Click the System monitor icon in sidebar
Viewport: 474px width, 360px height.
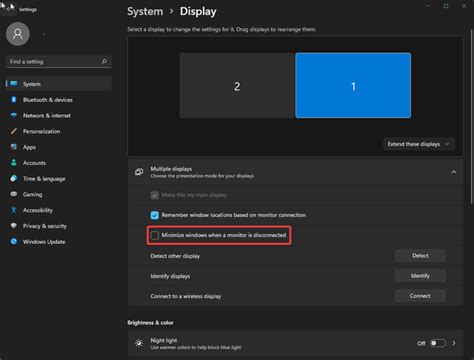14,84
